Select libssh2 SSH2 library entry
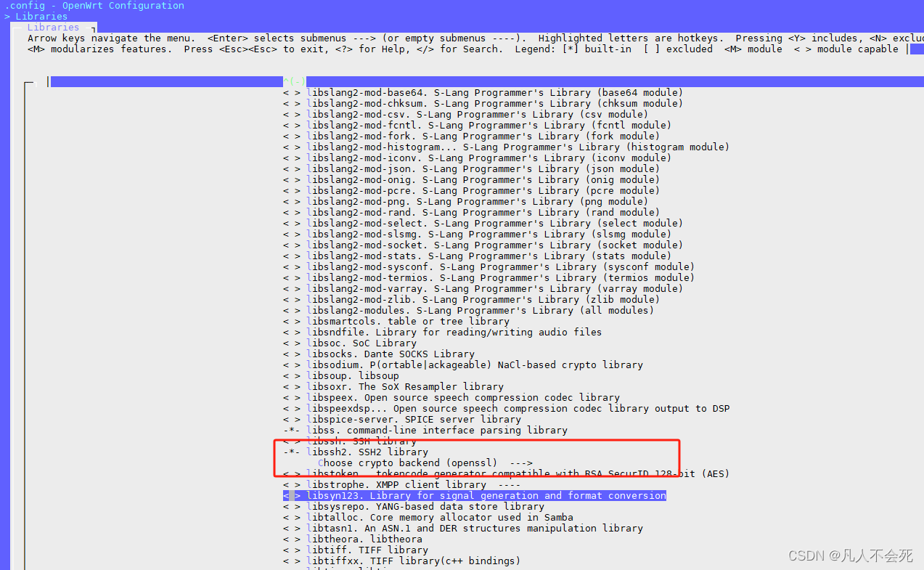The width and height of the screenshot is (924, 570). 356,452
